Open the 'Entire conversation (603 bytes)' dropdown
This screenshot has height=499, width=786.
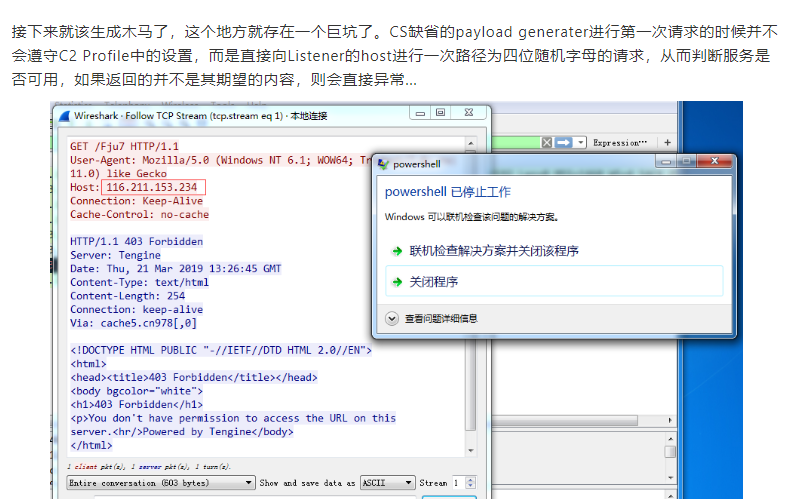pos(161,483)
